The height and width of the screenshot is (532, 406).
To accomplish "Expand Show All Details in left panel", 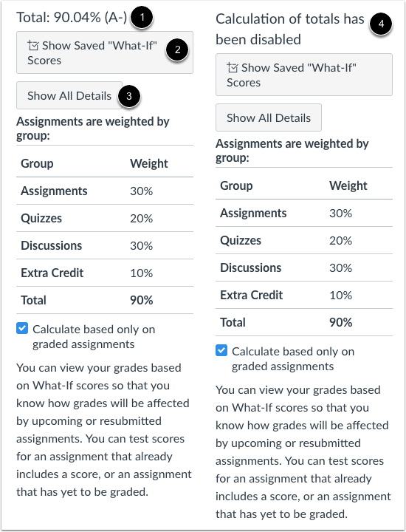I will pyautogui.click(x=69, y=95).
